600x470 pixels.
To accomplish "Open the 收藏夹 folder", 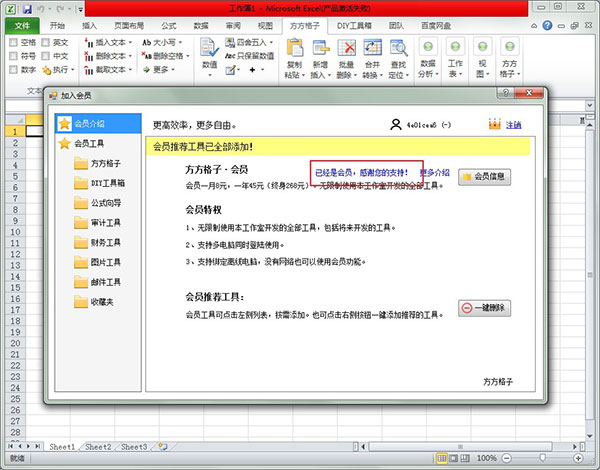I will [94, 302].
